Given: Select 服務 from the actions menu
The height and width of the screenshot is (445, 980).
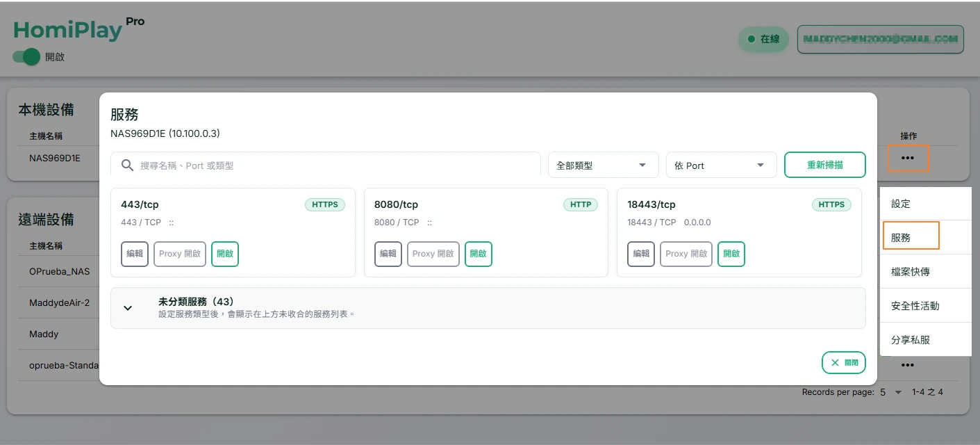Looking at the screenshot, I should pos(926,237).
